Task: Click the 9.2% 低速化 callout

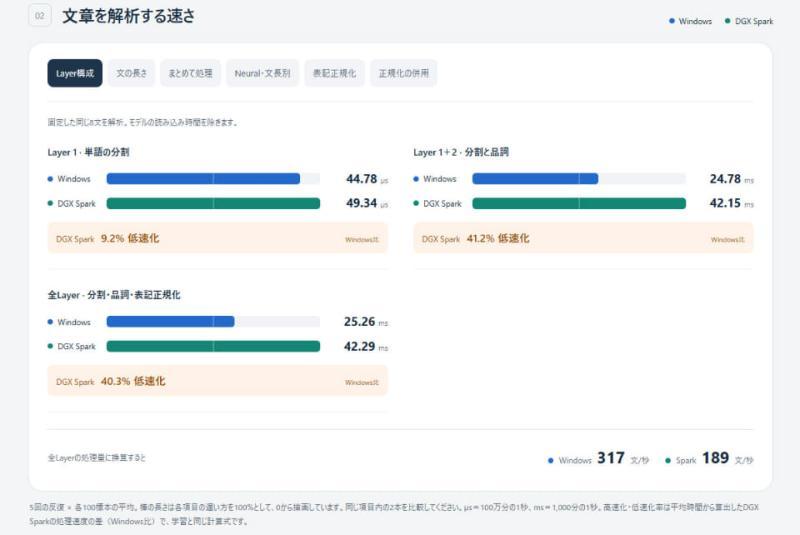Action: (218, 238)
